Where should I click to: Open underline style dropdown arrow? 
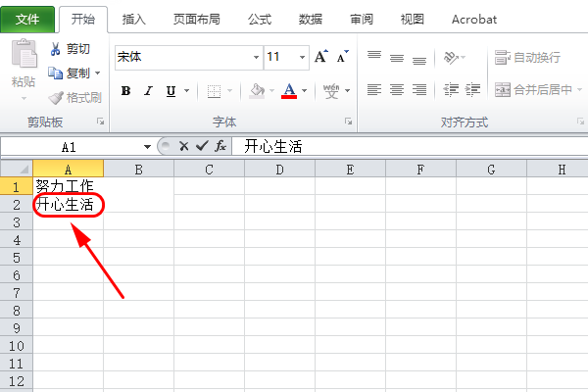click(186, 91)
